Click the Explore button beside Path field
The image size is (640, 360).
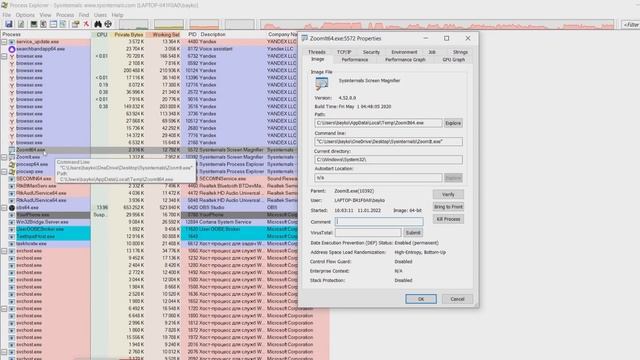453,123
